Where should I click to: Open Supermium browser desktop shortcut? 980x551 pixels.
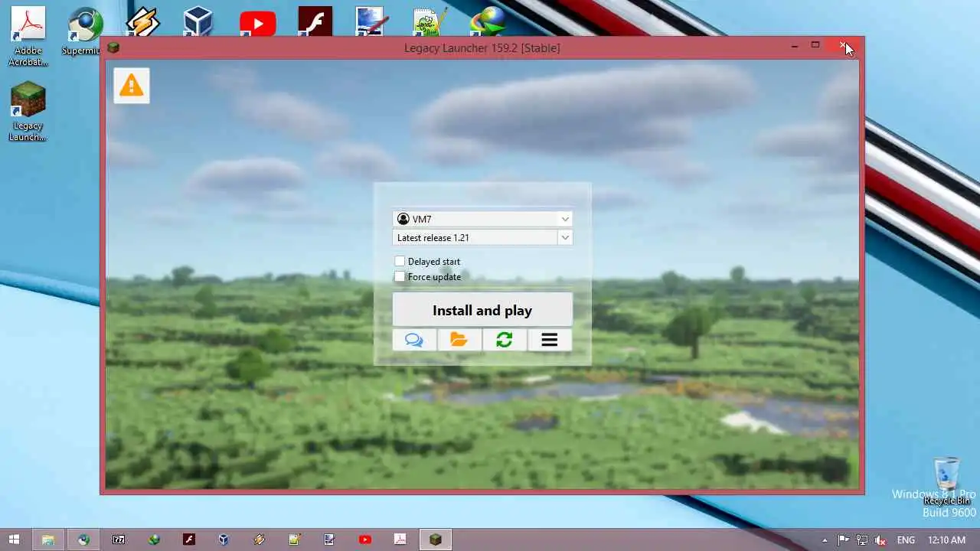coord(83,32)
